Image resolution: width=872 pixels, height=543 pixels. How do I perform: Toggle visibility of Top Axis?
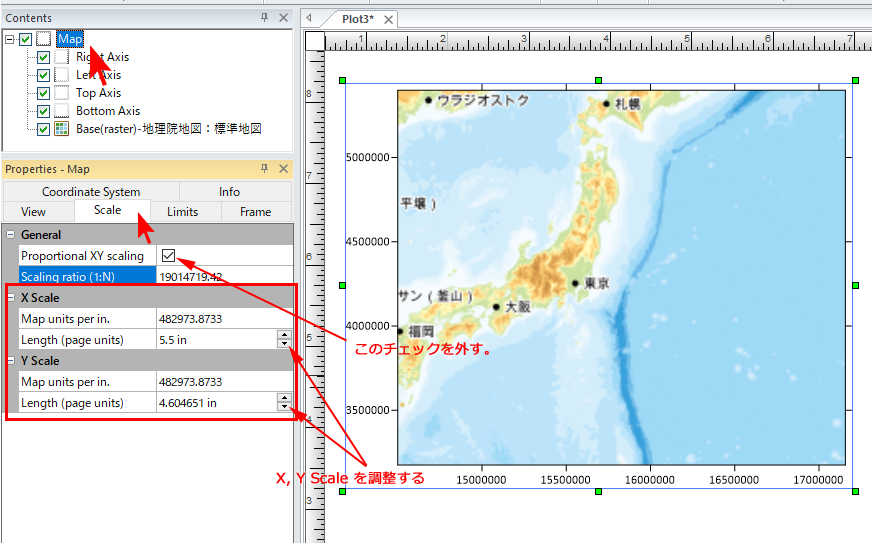[43, 93]
